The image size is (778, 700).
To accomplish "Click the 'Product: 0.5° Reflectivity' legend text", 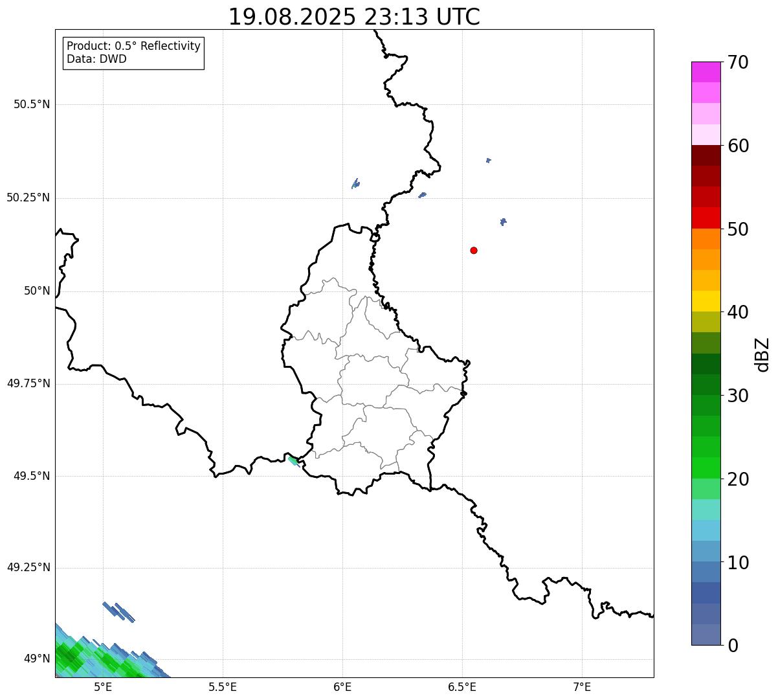I will click(x=133, y=47).
